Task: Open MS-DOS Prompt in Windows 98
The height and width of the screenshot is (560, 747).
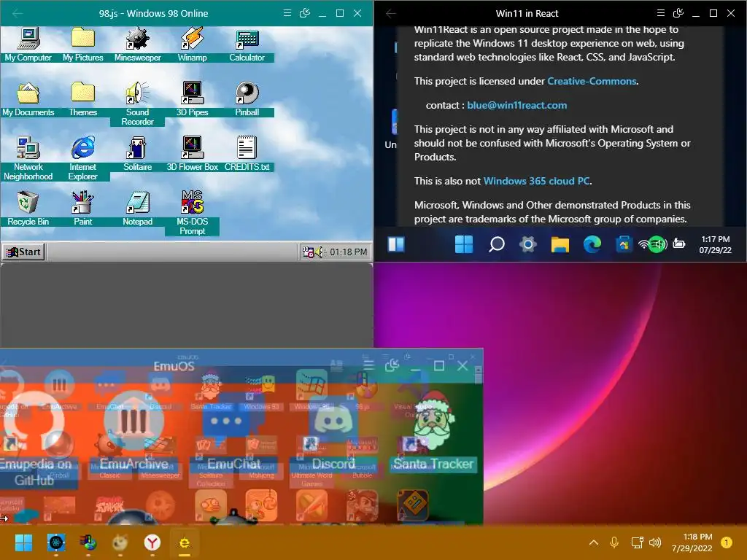Action: (x=193, y=213)
